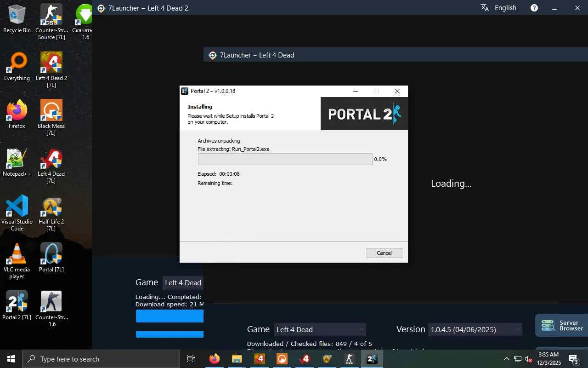Open Counter-Strike 1.6 desktop shortcut

51,309
